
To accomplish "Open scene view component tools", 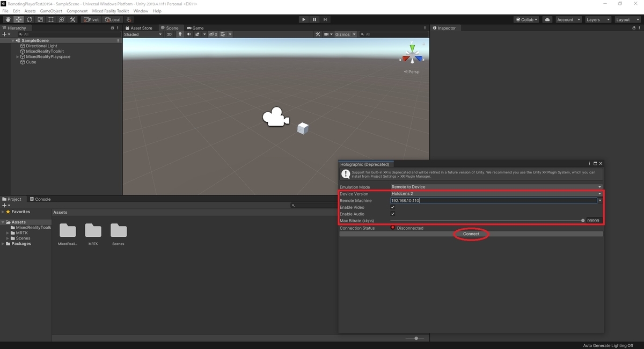I will (318, 34).
